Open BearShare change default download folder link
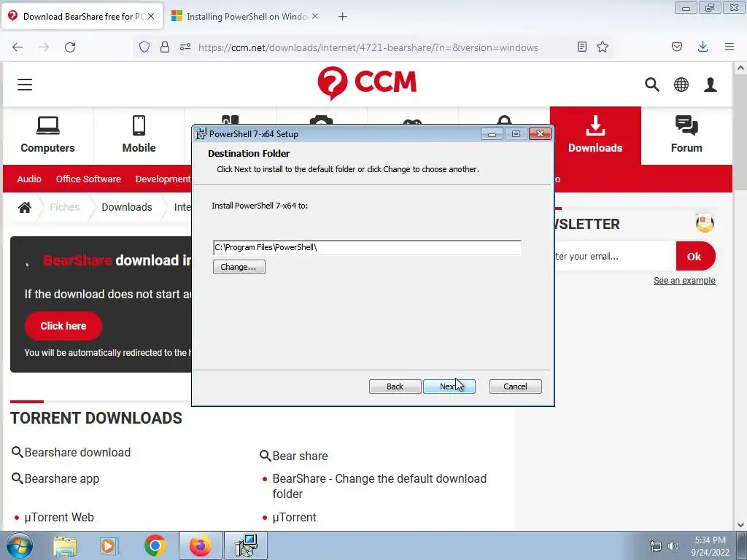The image size is (747, 560). click(379, 486)
